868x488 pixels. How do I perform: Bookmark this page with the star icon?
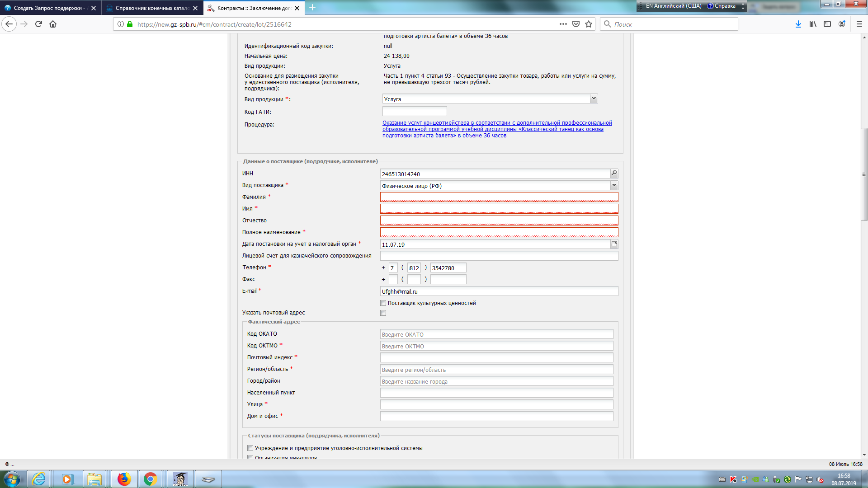coord(588,24)
